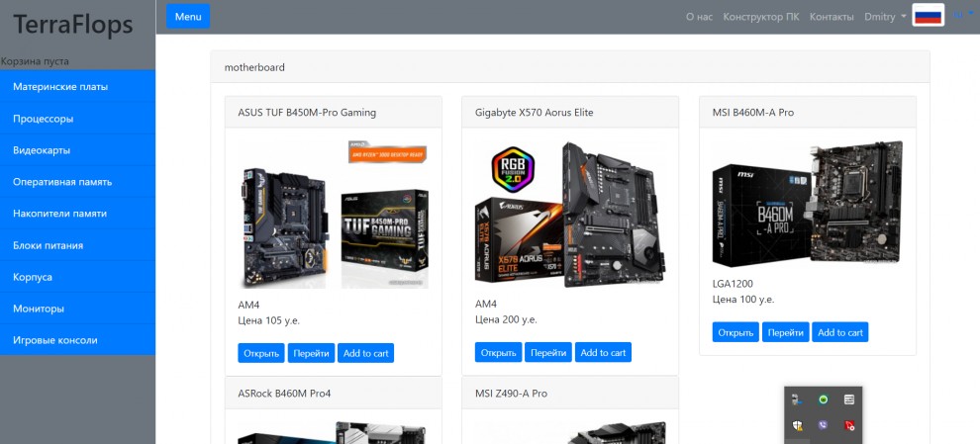Select 'Блоки питания' category in sidebar
This screenshot has height=444, width=980.
[77, 245]
